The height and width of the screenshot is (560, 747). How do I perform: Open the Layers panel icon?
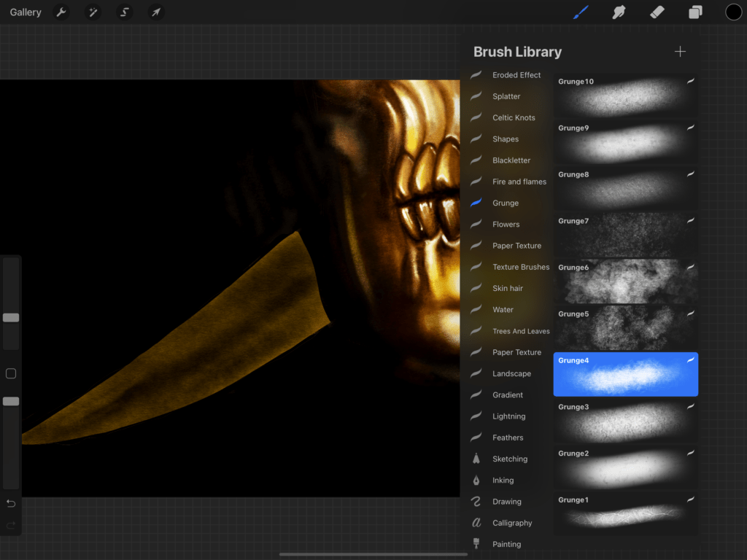click(x=695, y=12)
